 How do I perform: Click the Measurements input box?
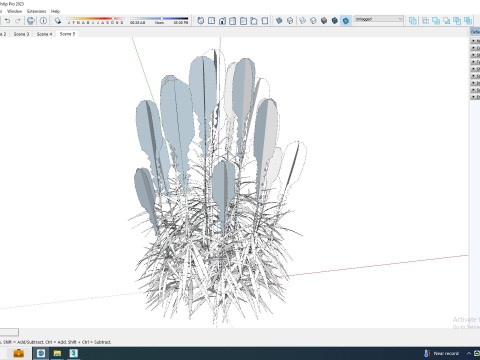(x=9, y=332)
